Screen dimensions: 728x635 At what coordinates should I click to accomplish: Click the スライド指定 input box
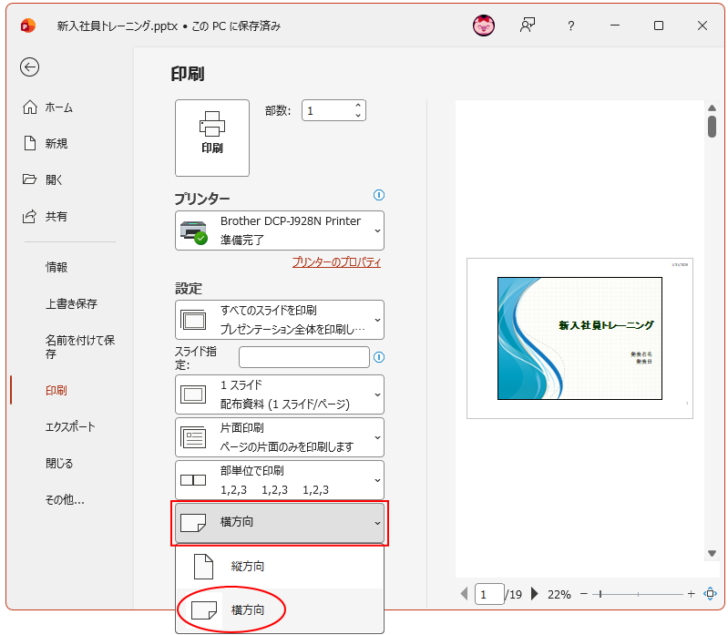click(x=304, y=357)
